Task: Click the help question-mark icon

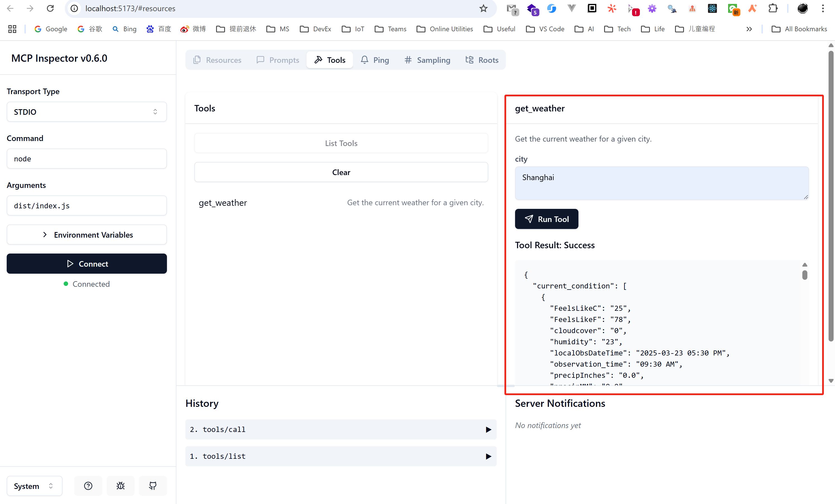Action: tap(88, 486)
